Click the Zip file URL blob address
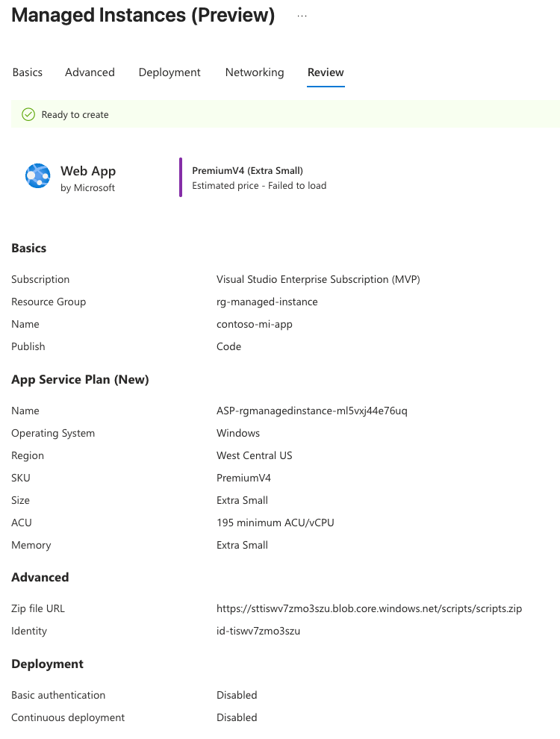This screenshot has height=739, width=560. click(369, 608)
